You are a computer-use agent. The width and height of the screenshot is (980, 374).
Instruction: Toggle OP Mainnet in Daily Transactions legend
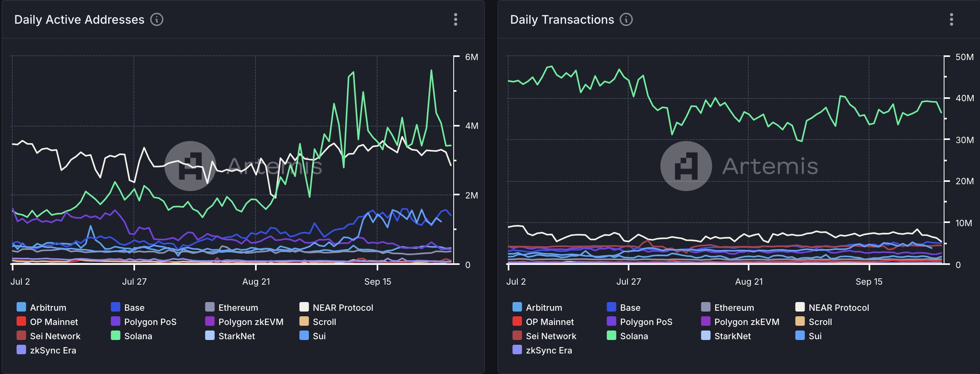[x=543, y=321]
